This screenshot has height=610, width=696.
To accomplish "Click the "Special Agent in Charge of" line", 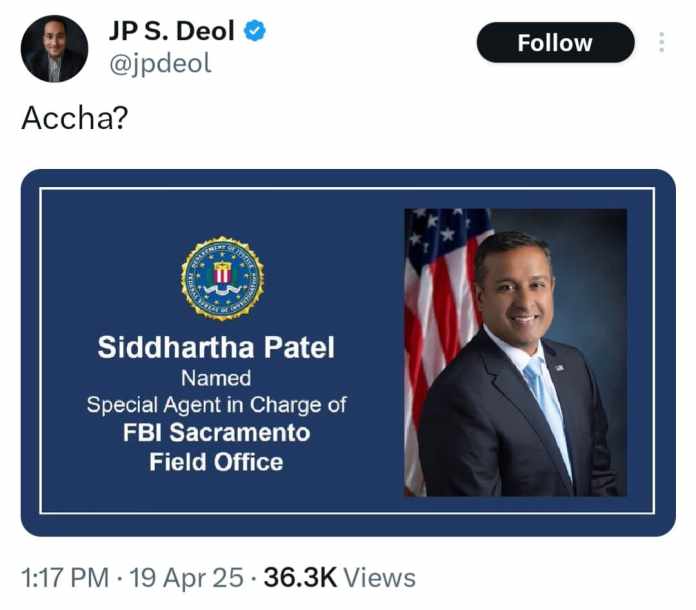I will click(x=216, y=405).
